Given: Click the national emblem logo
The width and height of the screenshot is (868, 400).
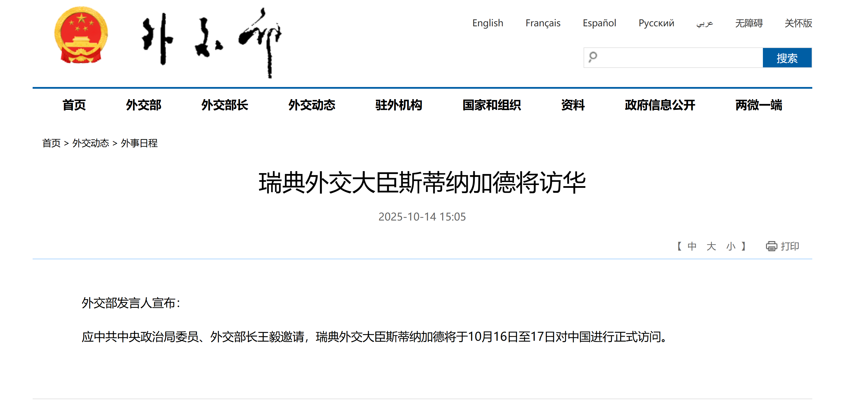Looking at the screenshot, I should pyautogui.click(x=81, y=35).
